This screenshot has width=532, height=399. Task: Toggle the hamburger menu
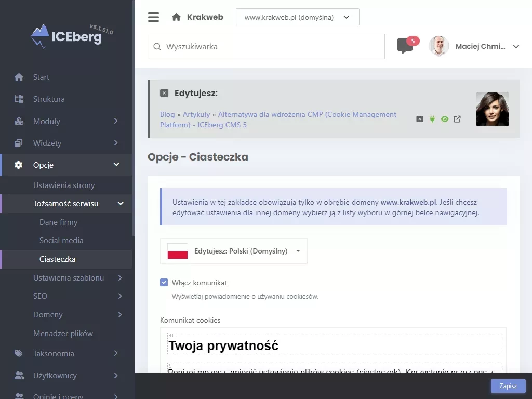coord(153,17)
